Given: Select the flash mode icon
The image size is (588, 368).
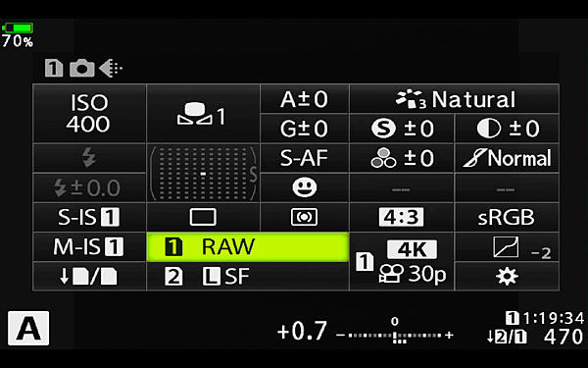Looking at the screenshot, I should click(x=89, y=158).
